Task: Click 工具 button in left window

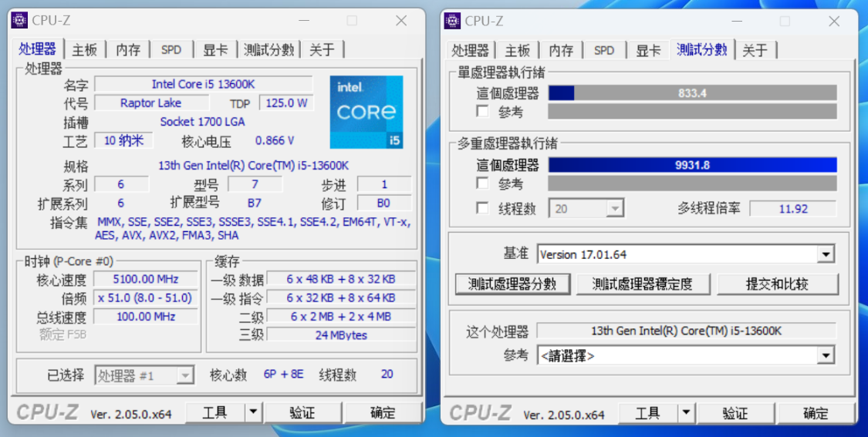Action: 214,412
